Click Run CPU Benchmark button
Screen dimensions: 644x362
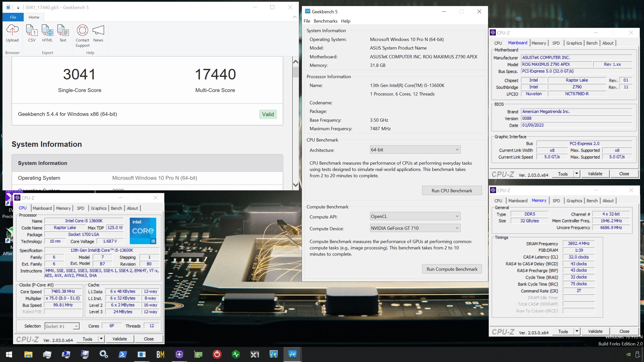(x=452, y=191)
